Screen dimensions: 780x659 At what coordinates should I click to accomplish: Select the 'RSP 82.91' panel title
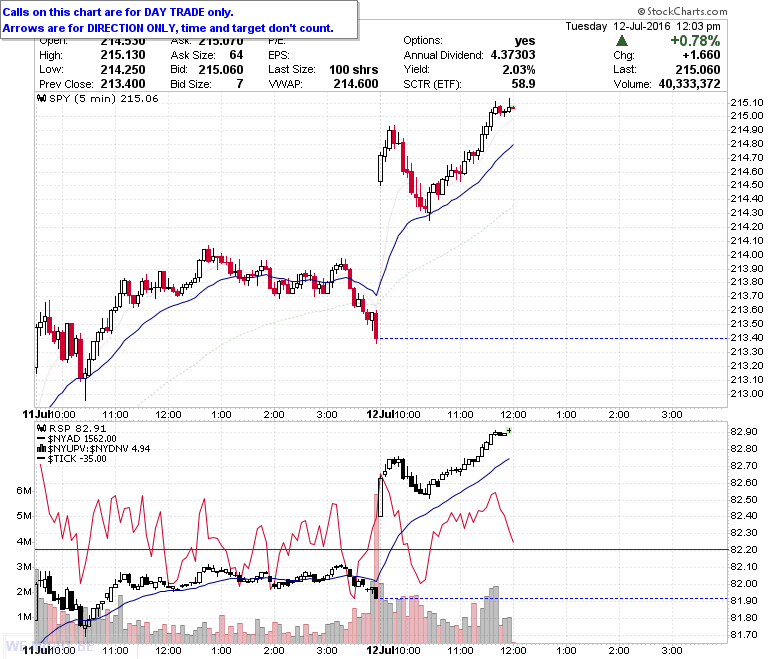tap(78, 428)
